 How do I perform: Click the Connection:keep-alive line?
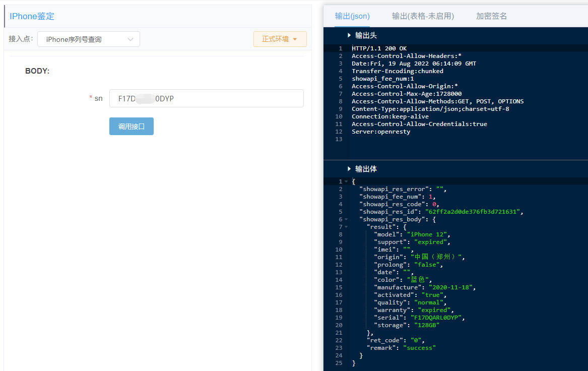pos(390,116)
